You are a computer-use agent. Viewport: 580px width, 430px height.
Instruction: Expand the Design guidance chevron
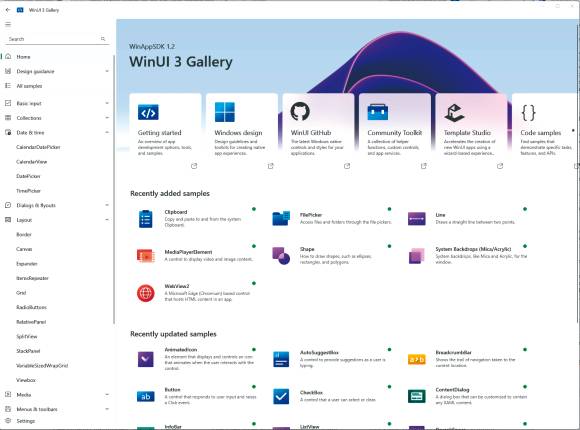[x=107, y=71]
